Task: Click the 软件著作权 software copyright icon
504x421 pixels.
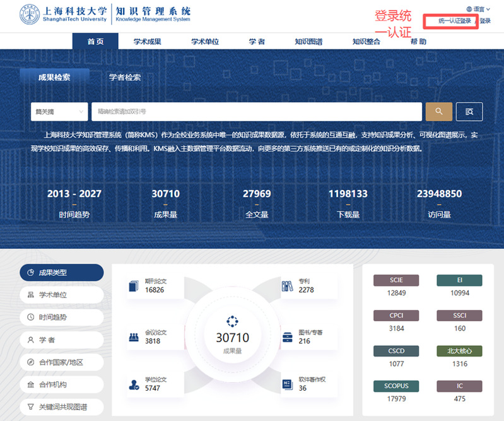Action: [288, 384]
